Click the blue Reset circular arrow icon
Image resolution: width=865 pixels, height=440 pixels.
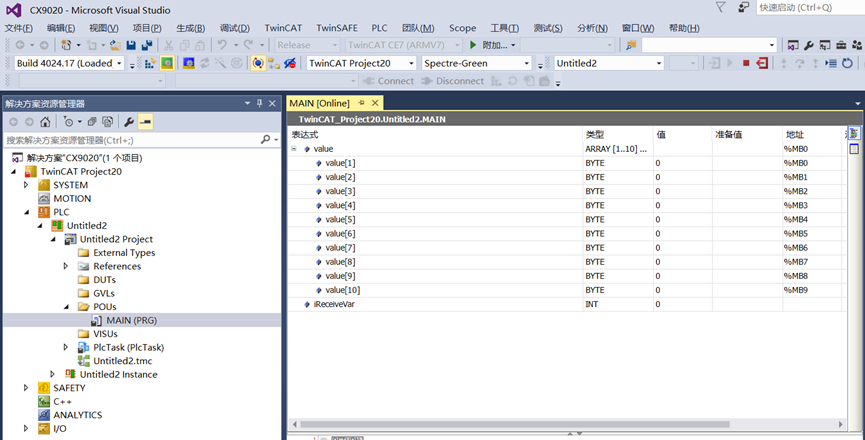point(847,63)
